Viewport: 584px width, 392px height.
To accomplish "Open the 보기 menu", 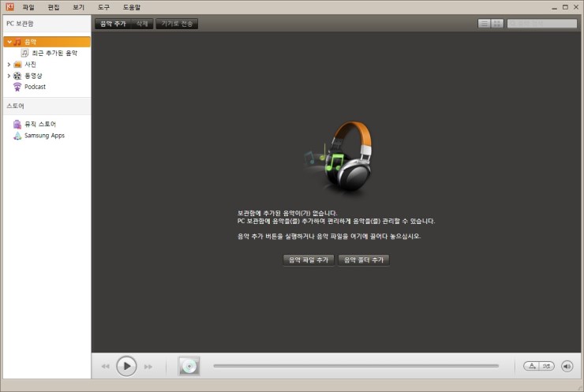I will pyautogui.click(x=79, y=7).
